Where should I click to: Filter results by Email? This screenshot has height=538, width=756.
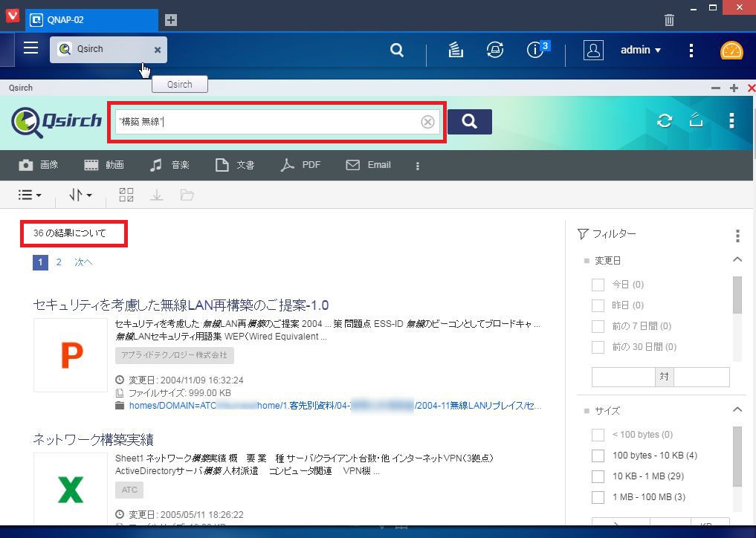coord(369,166)
